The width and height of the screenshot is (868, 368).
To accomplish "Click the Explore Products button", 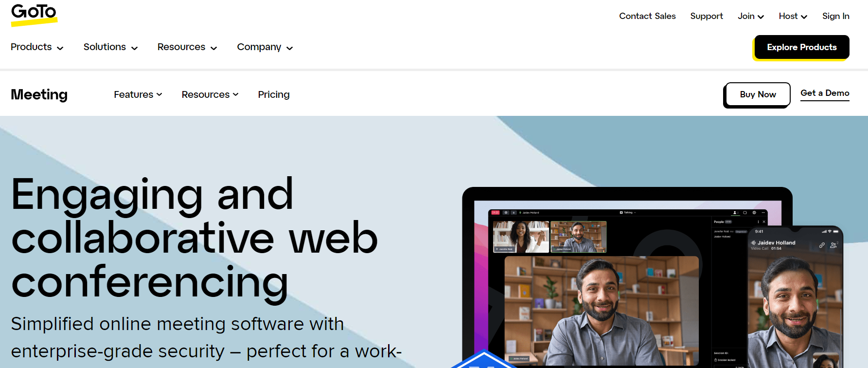I will click(x=801, y=47).
